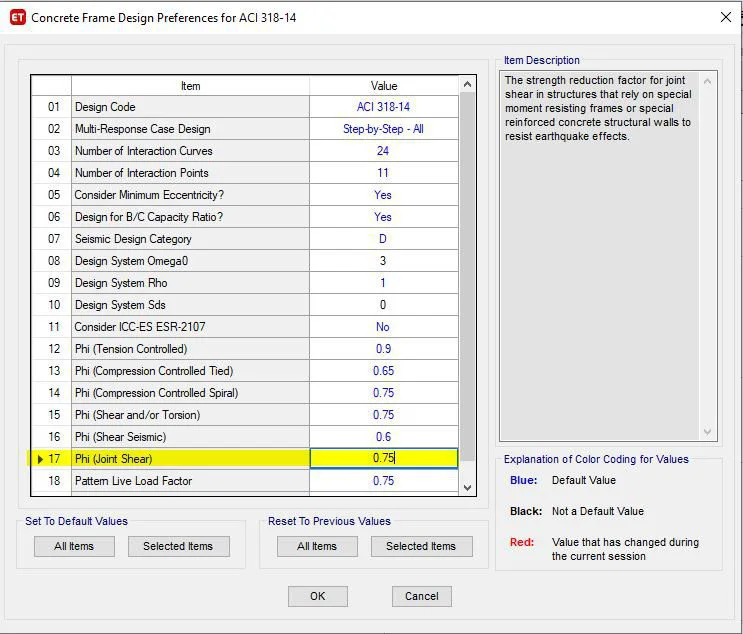Select the Consider Minimum Eccentricity? label
The image size is (743, 634).
coord(149,195)
